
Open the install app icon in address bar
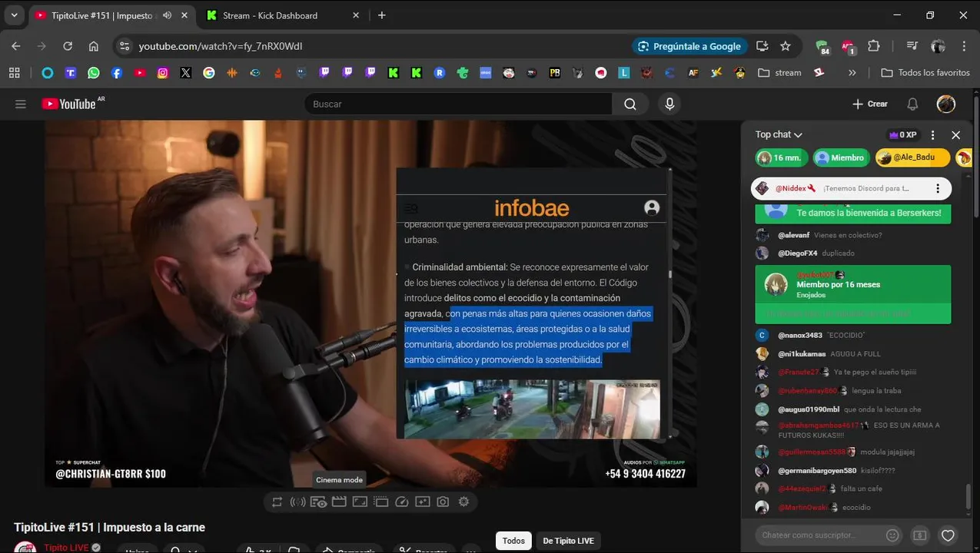pyautogui.click(x=762, y=46)
